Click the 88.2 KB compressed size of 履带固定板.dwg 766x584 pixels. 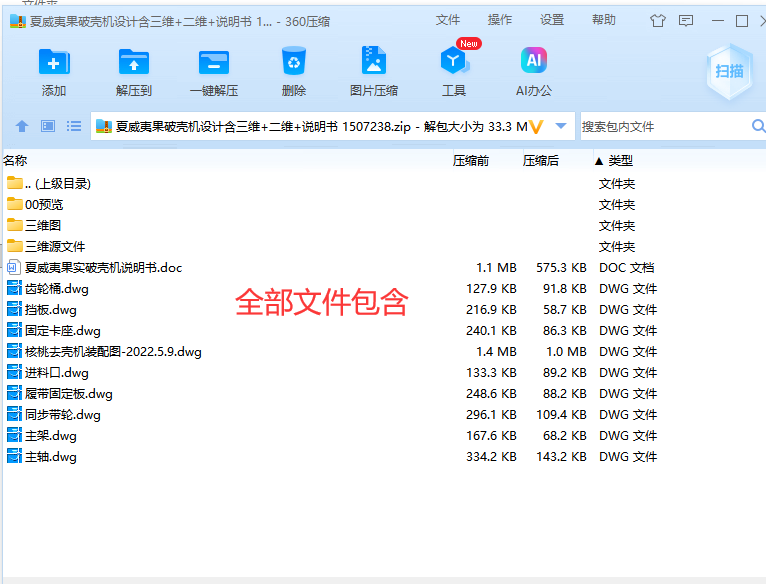click(564, 393)
